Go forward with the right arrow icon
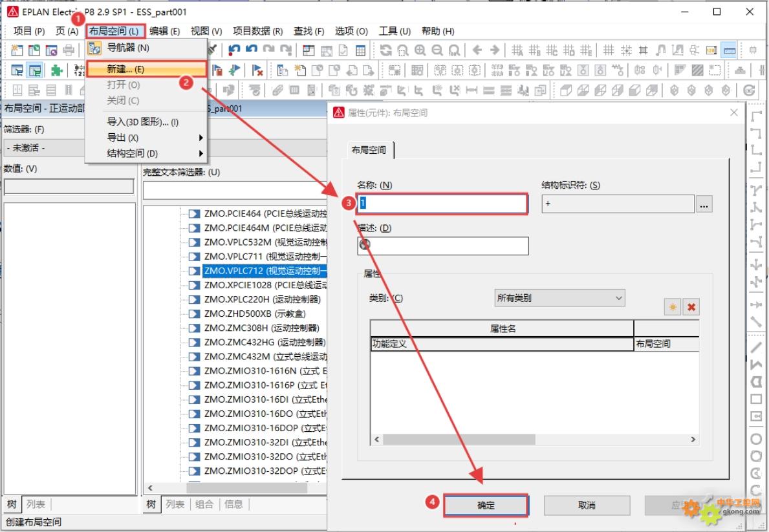 pyautogui.click(x=495, y=50)
